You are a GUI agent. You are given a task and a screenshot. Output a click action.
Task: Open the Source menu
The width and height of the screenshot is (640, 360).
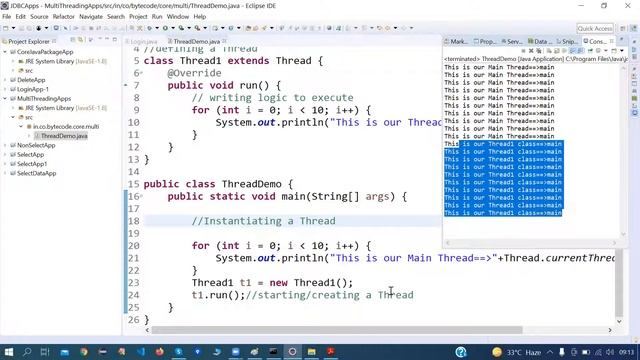point(39,17)
